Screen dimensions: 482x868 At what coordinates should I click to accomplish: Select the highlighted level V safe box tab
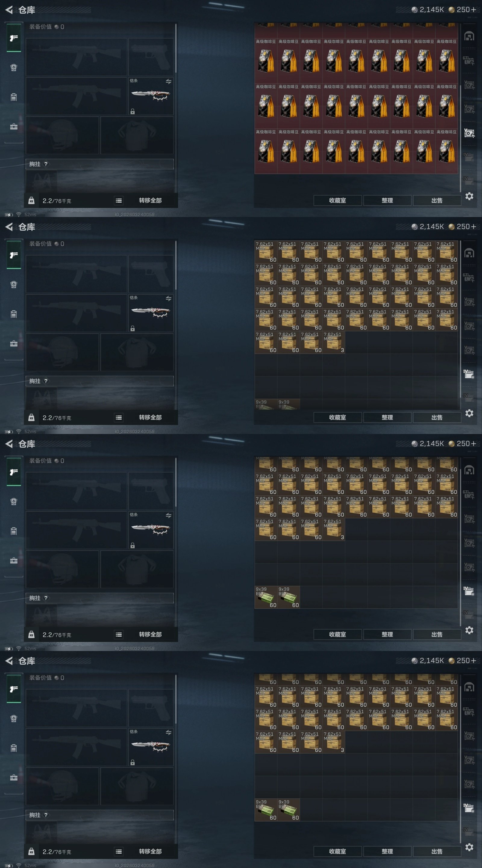click(469, 133)
